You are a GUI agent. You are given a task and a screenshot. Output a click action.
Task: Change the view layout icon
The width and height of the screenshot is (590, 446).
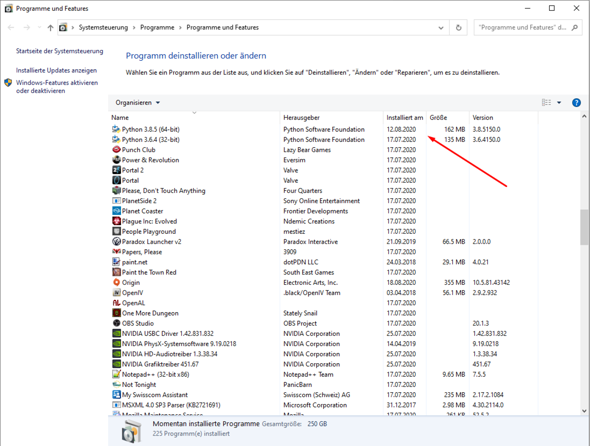click(x=546, y=102)
